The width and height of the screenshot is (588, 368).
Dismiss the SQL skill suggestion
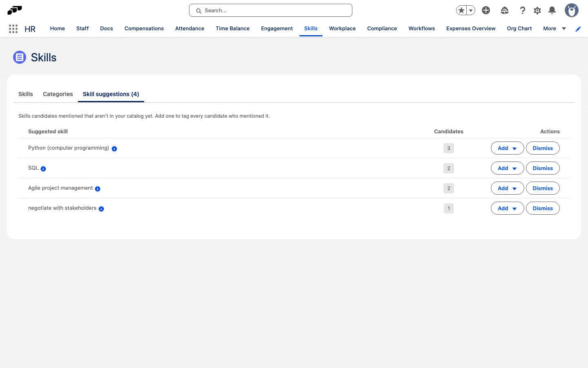point(543,168)
